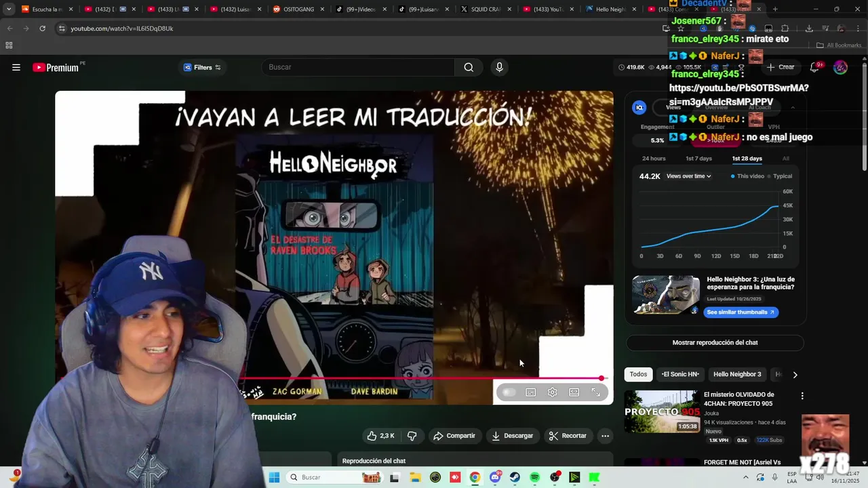The height and width of the screenshot is (488, 868).
Task: Go back with the browser back arrow
Action: (x=9, y=28)
